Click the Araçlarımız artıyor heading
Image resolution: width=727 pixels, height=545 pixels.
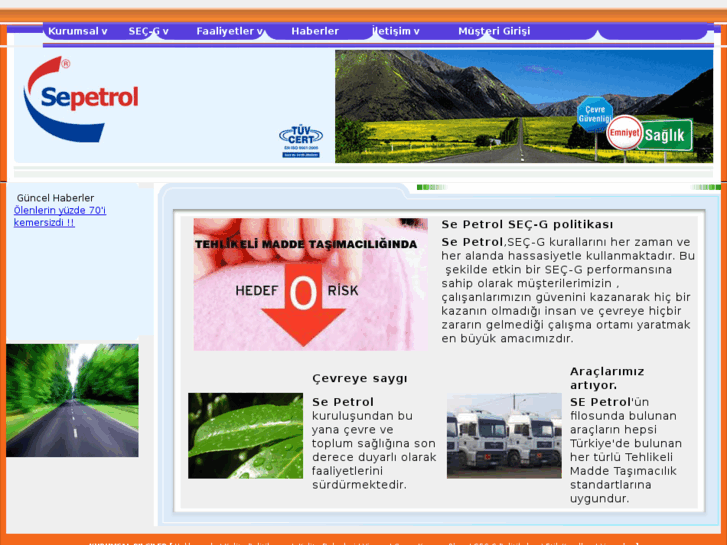(607, 378)
